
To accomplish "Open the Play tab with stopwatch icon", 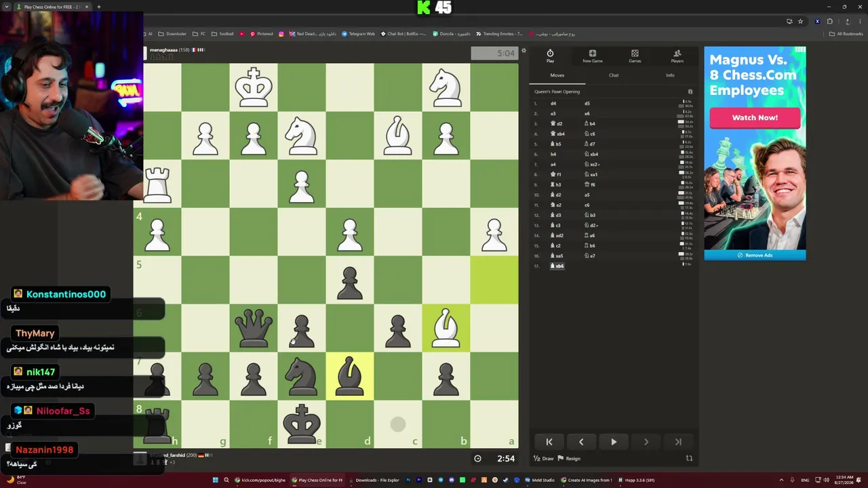I will tap(550, 56).
